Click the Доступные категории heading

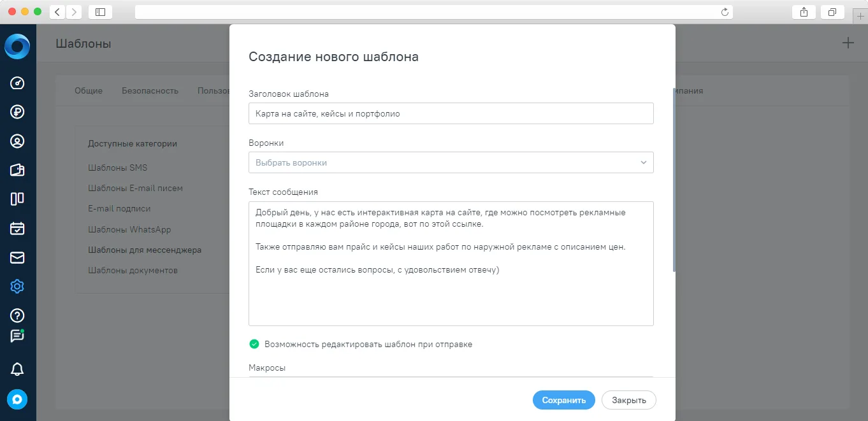[133, 143]
